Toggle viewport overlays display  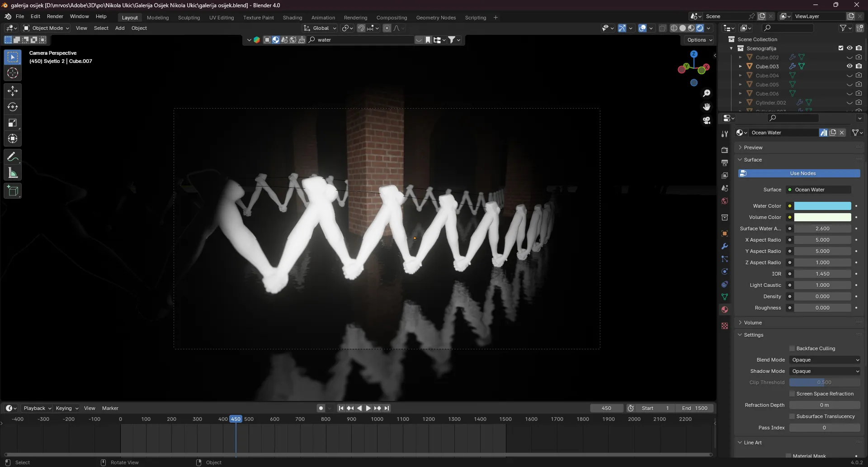[642, 28]
